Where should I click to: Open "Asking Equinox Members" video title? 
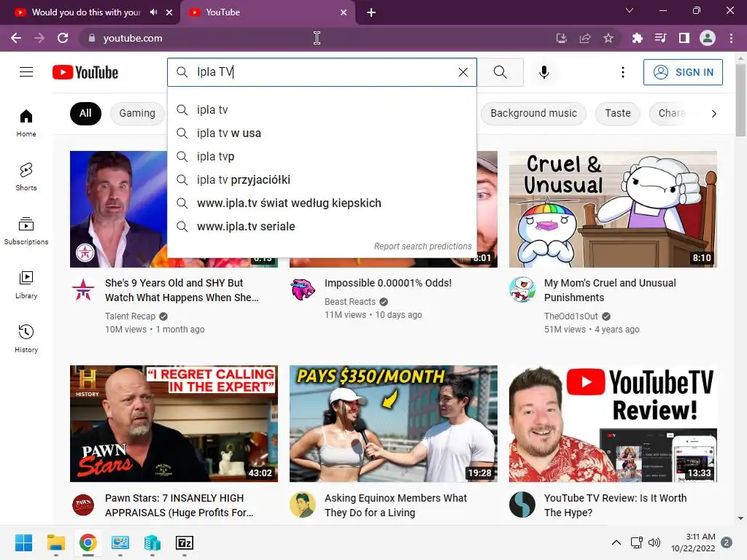tap(395, 505)
